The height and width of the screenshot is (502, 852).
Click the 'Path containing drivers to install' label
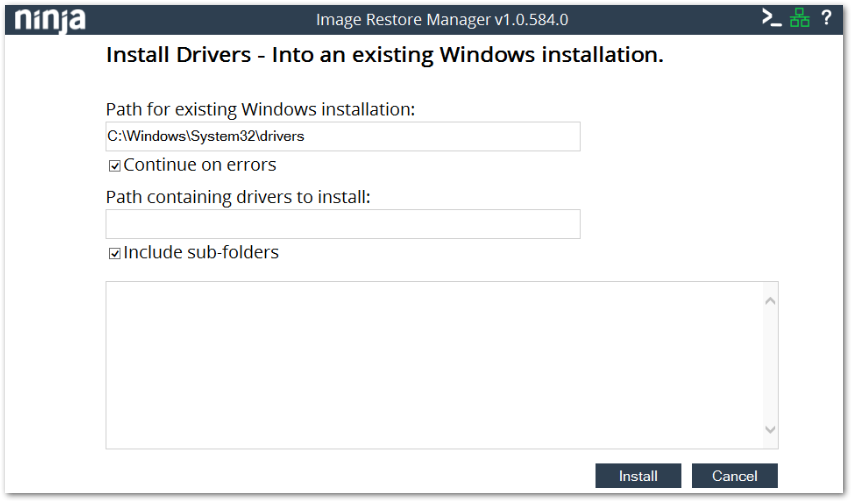coord(238,197)
